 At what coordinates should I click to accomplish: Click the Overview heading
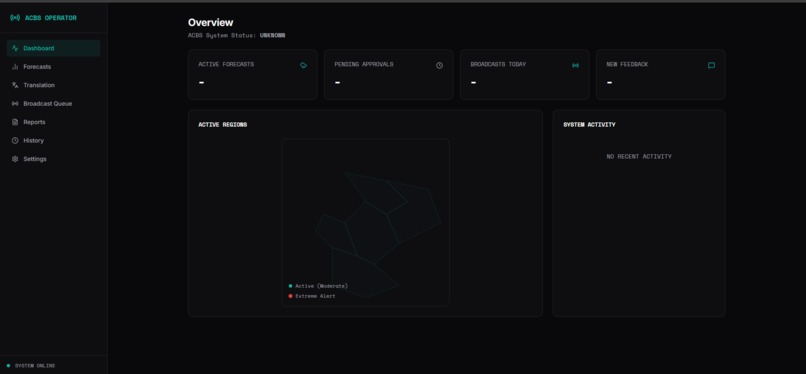(x=210, y=23)
